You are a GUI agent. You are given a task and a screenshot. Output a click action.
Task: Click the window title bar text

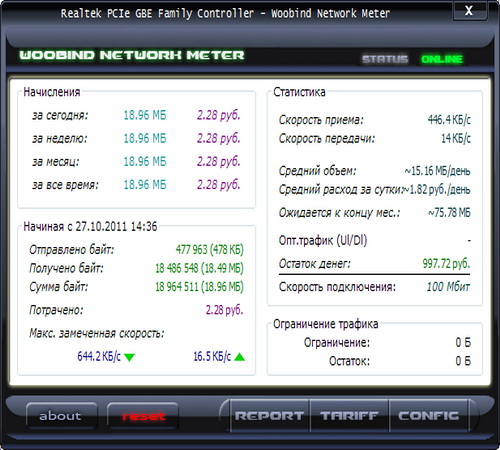pos(225,13)
